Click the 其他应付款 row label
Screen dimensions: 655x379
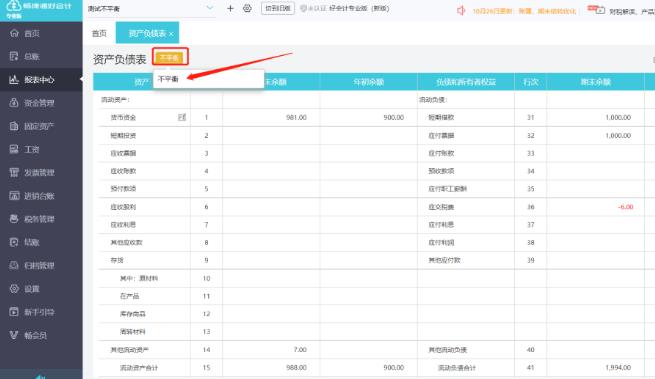click(444, 260)
